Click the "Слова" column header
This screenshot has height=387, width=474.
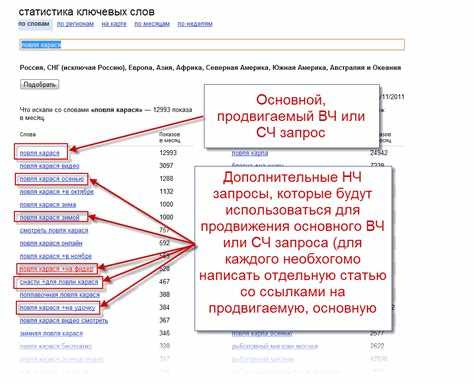28,134
